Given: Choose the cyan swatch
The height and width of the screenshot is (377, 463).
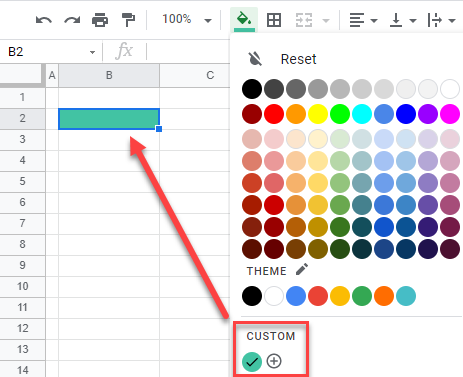Looking at the screenshot, I should click(x=362, y=114).
